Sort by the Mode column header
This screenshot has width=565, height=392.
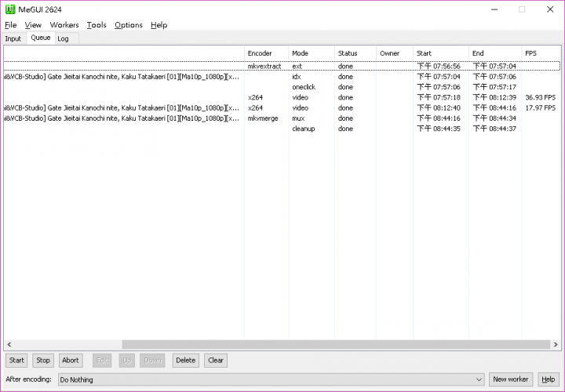coord(312,53)
